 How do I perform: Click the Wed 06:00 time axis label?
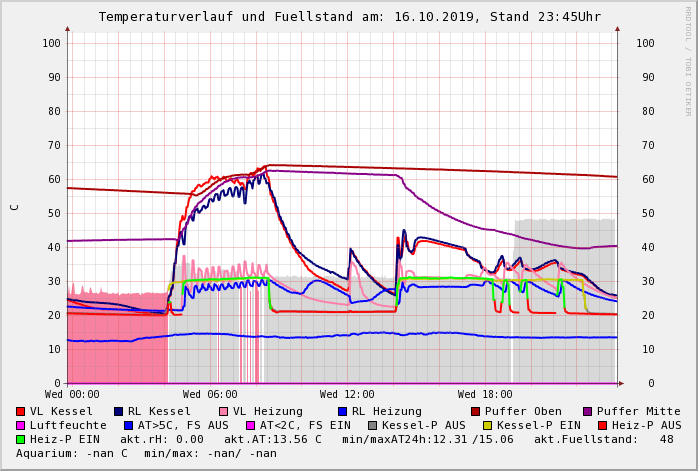point(210,394)
